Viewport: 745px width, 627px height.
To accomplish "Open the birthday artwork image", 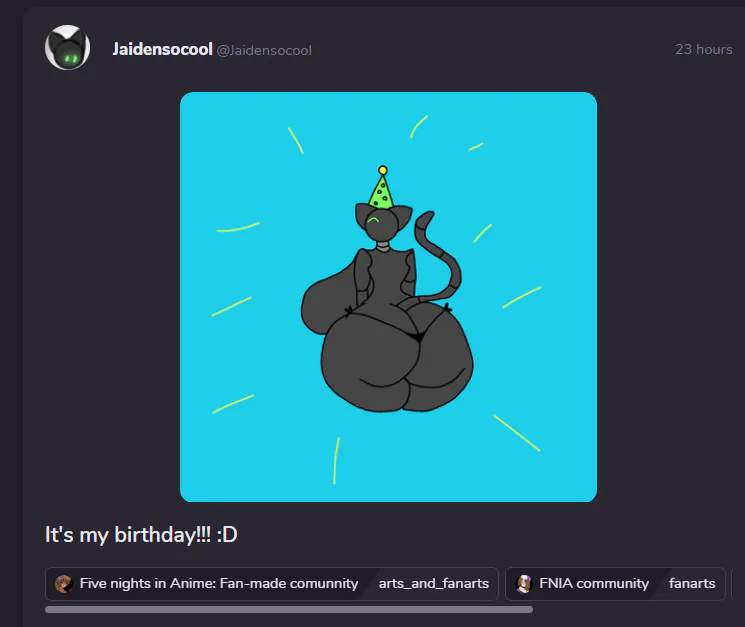I will click(x=388, y=297).
